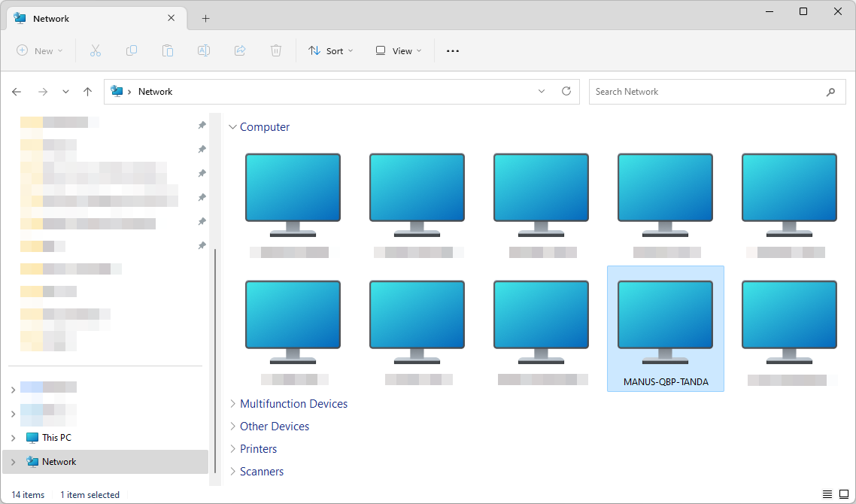Click the Copy icon in toolbar
The height and width of the screenshot is (504, 856).
(x=132, y=50)
